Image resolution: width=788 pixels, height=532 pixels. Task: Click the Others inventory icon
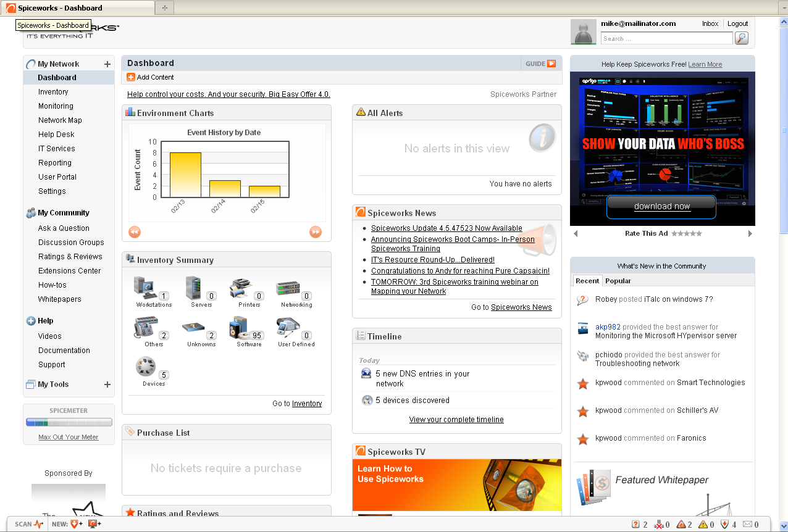[146, 328]
